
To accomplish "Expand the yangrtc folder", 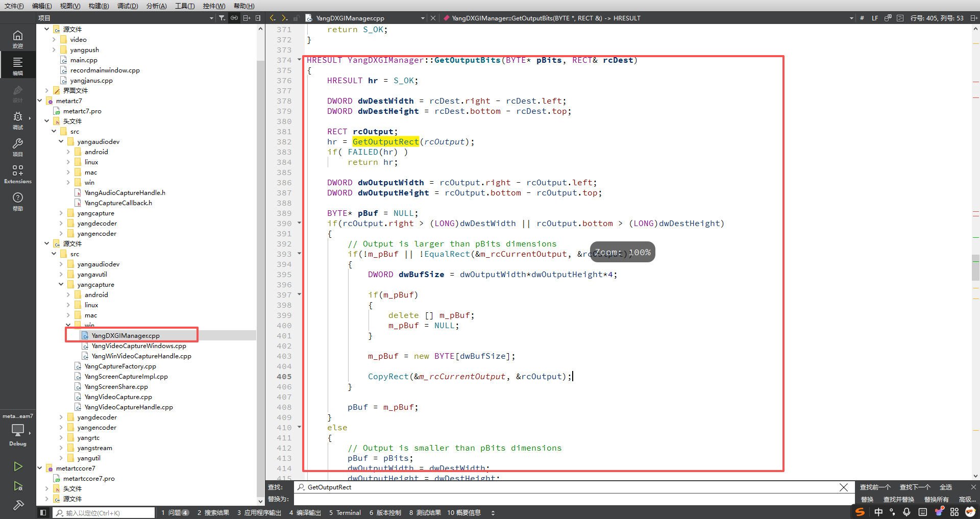I will coord(61,437).
